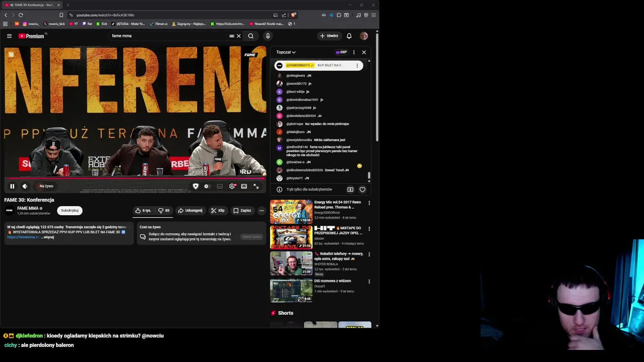Open the nowciu_ Instagram bookmark
Viewport: 644px width, 362px height.
[x=31, y=24]
